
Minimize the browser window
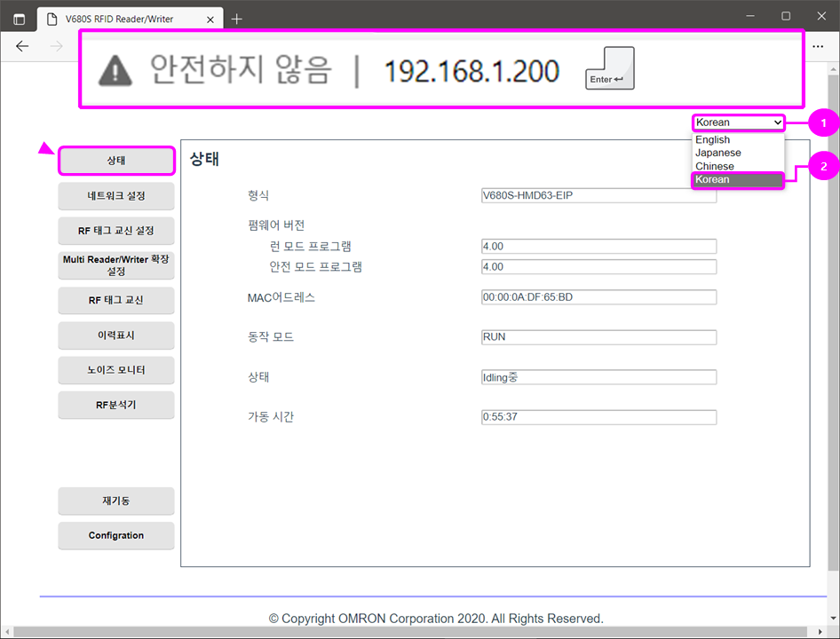[750, 16]
